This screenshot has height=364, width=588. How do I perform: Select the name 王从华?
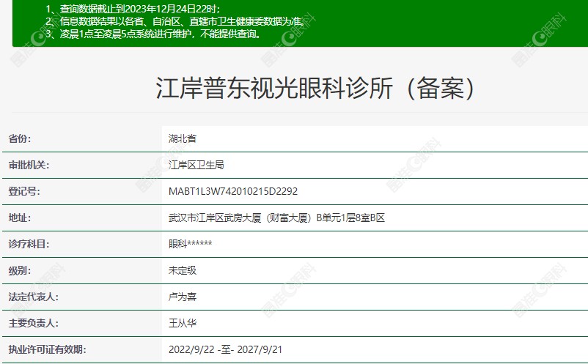(x=183, y=323)
